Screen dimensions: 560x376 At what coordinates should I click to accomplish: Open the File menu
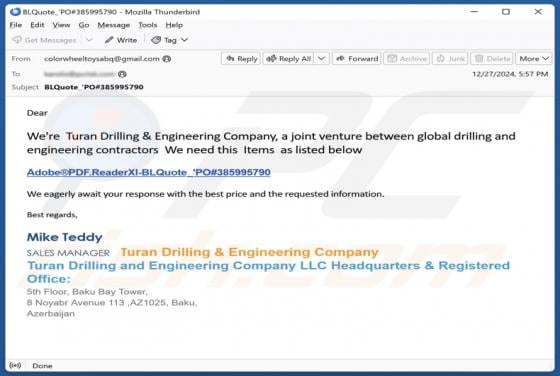(16, 25)
